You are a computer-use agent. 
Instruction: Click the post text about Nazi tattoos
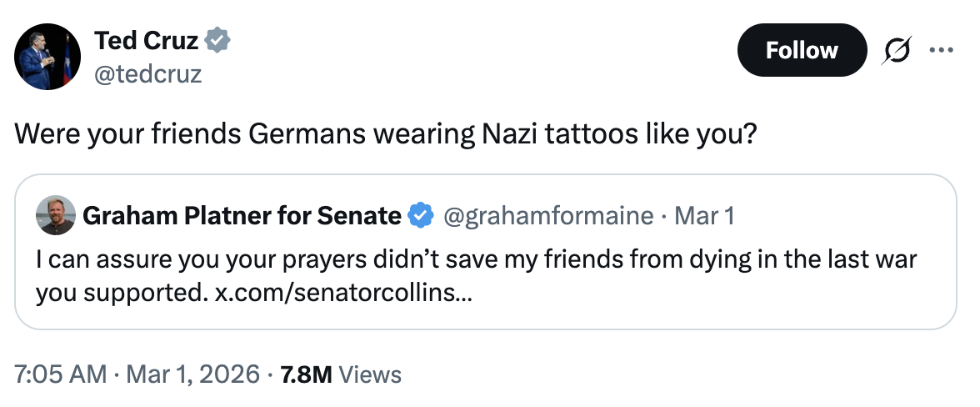tap(386, 134)
